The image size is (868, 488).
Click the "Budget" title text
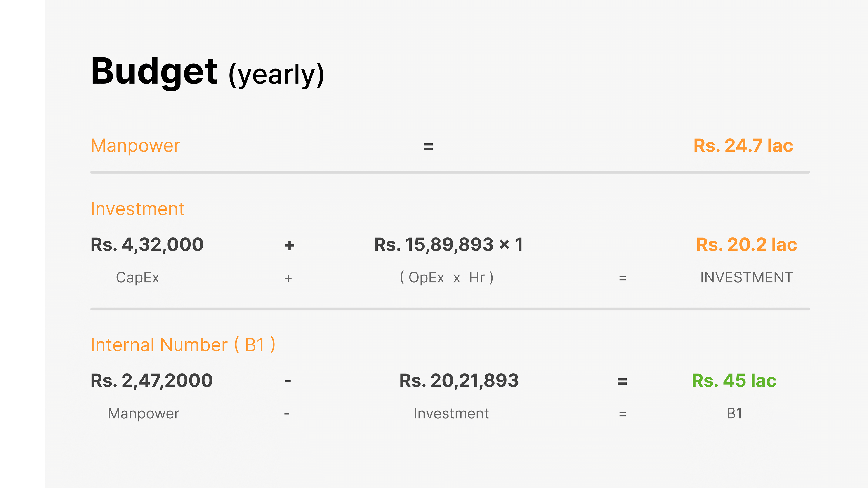click(x=154, y=72)
